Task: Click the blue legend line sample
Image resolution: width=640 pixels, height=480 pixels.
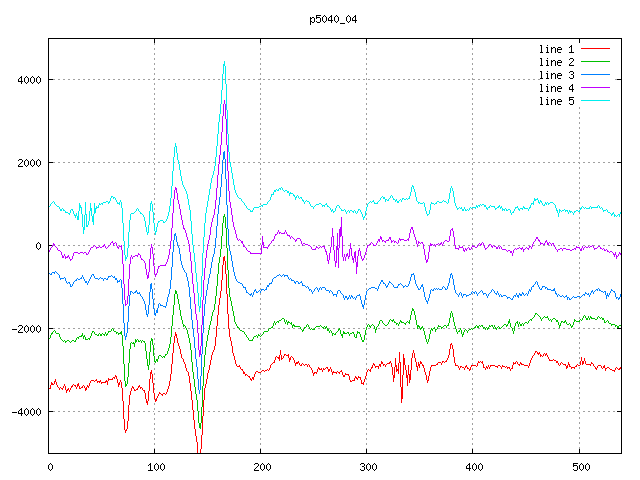Action: 595,75
